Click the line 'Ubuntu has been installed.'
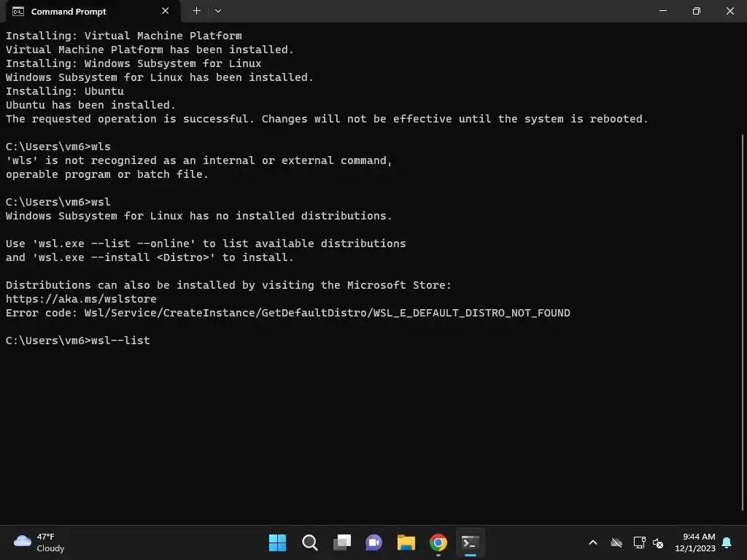 (x=90, y=105)
